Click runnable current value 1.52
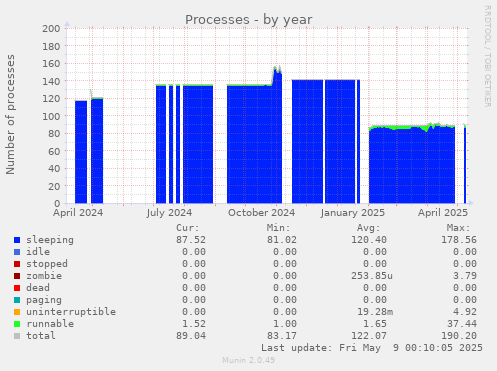This screenshot has height=371, width=497. pos(194,324)
